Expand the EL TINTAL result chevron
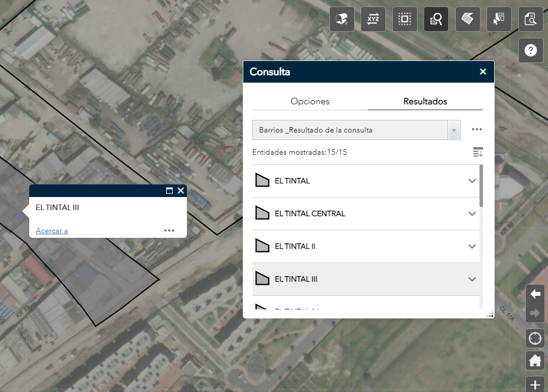The width and height of the screenshot is (548, 392). click(472, 181)
